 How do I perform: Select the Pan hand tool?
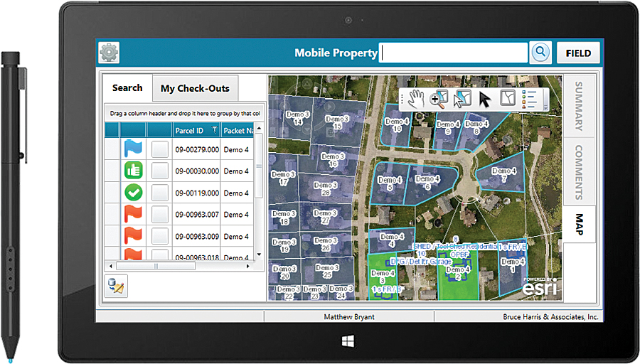point(416,99)
